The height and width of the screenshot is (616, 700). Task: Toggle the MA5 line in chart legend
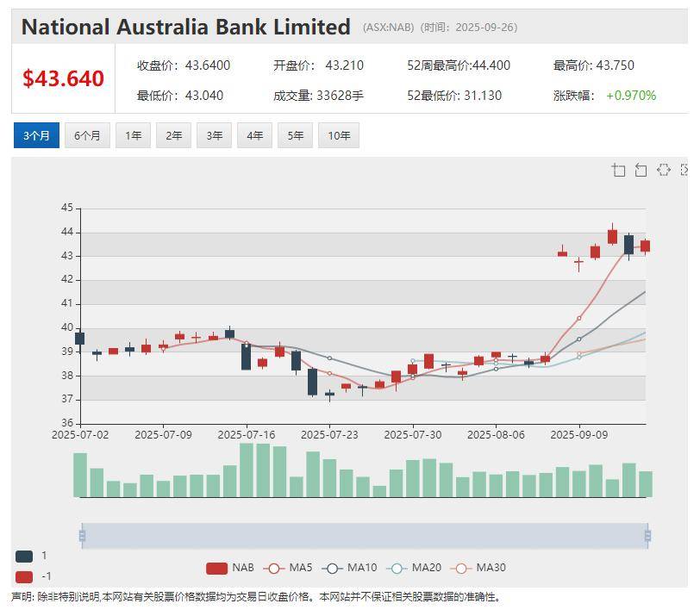point(289,567)
